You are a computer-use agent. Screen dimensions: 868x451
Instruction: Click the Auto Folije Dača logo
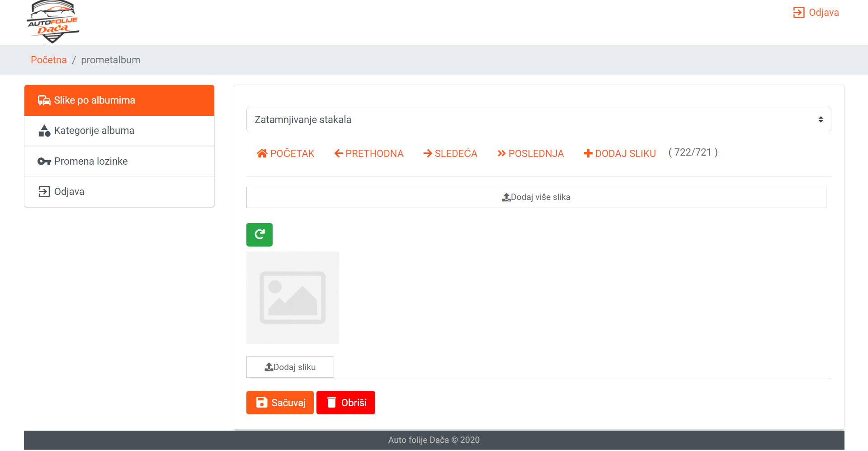pos(53,22)
